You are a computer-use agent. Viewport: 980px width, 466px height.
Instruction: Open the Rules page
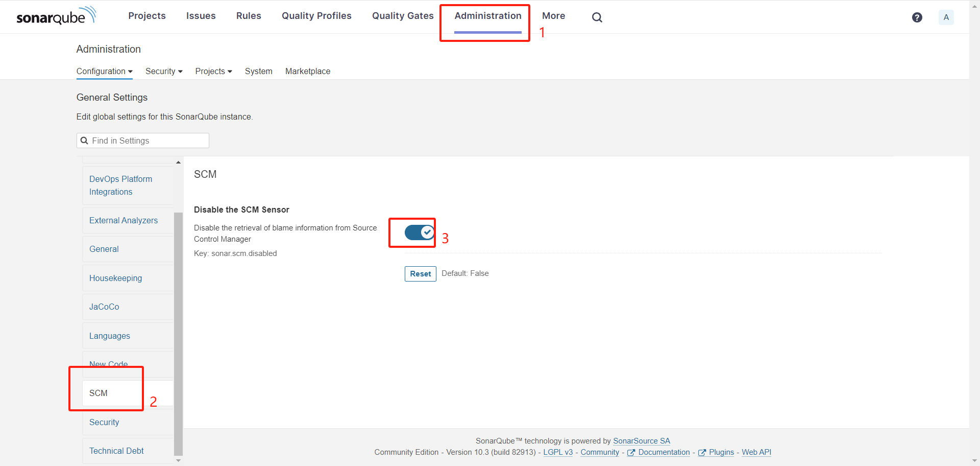tap(249, 16)
